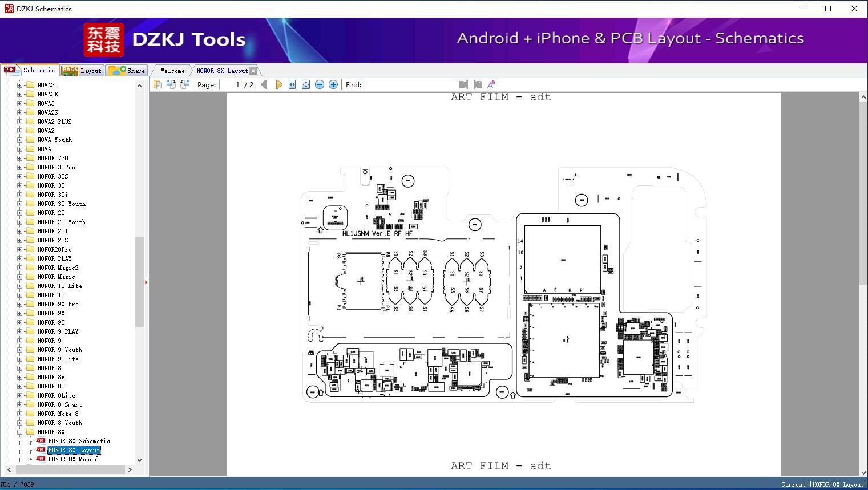Zoom in with the plus icon

point(333,84)
